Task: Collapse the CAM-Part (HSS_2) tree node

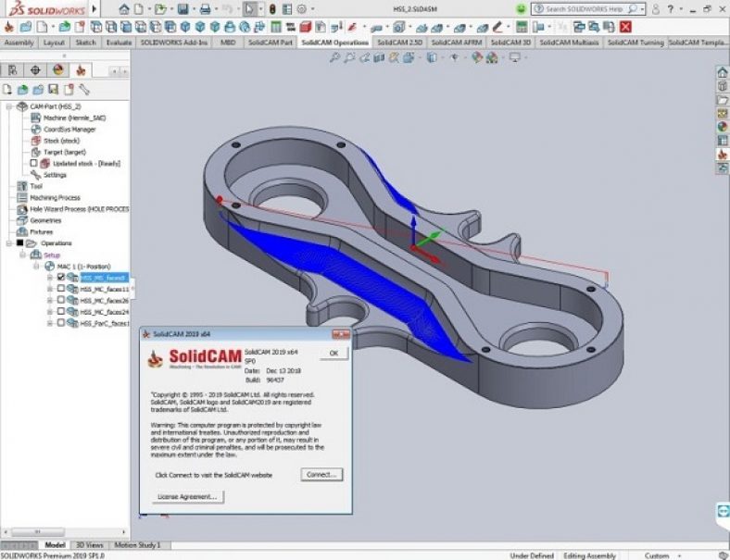Action: pos(9,106)
